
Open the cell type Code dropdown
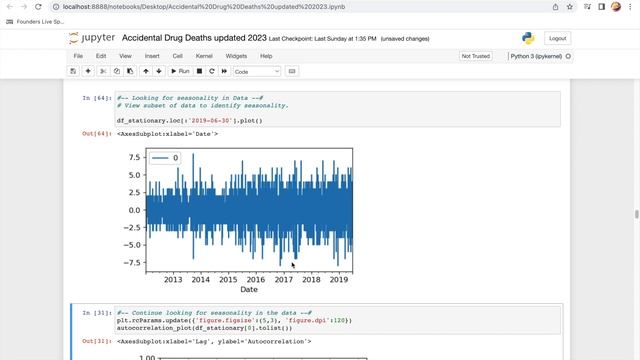pyautogui.click(x=257, y=71)
